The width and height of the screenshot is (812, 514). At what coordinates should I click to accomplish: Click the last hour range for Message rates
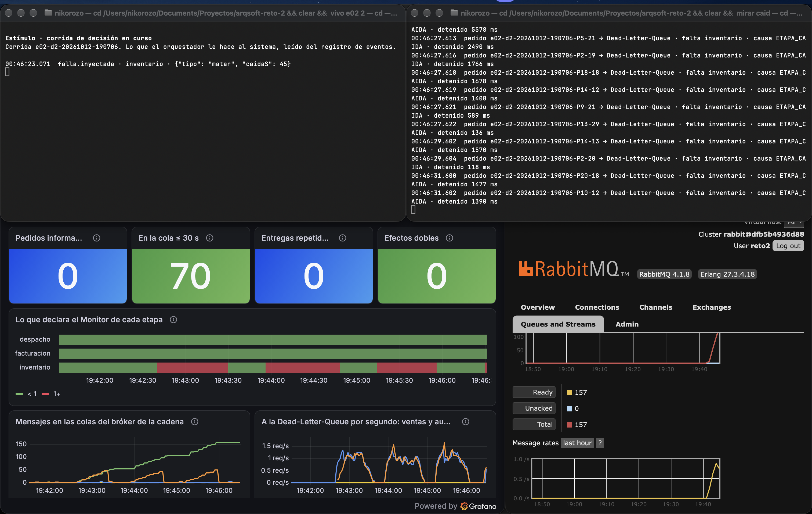tap(577, 443)
